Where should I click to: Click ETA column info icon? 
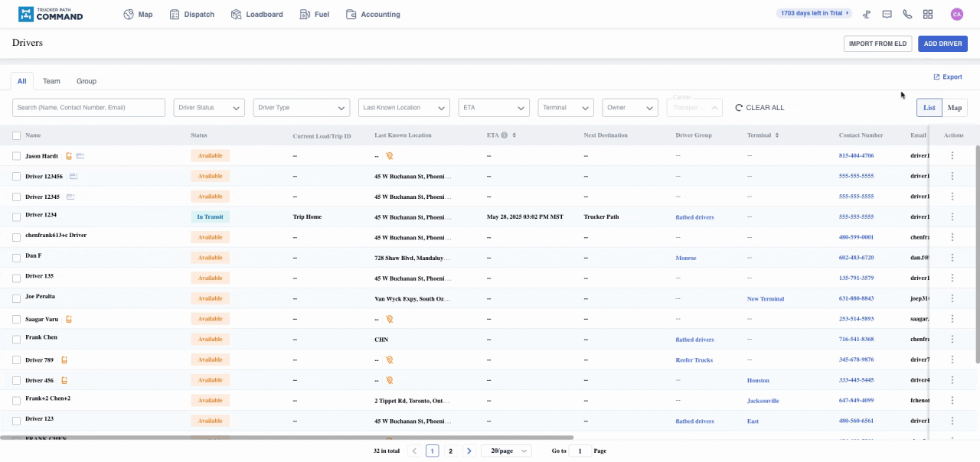pos(505,135)
